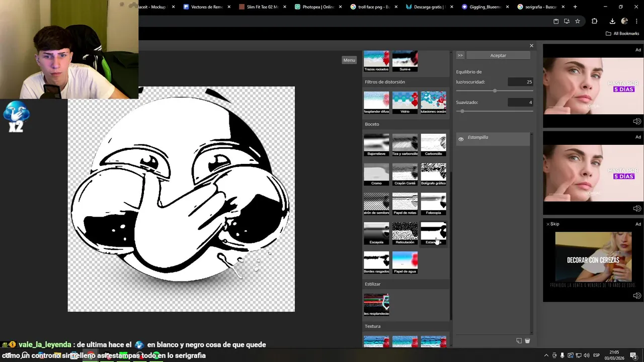Switch to the Descarga gratis browser tab

click(x=429, y=7)
